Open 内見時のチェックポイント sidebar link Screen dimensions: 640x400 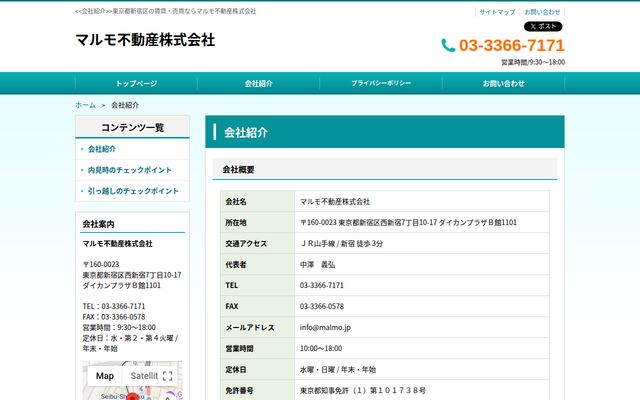(x=130, y=170)
